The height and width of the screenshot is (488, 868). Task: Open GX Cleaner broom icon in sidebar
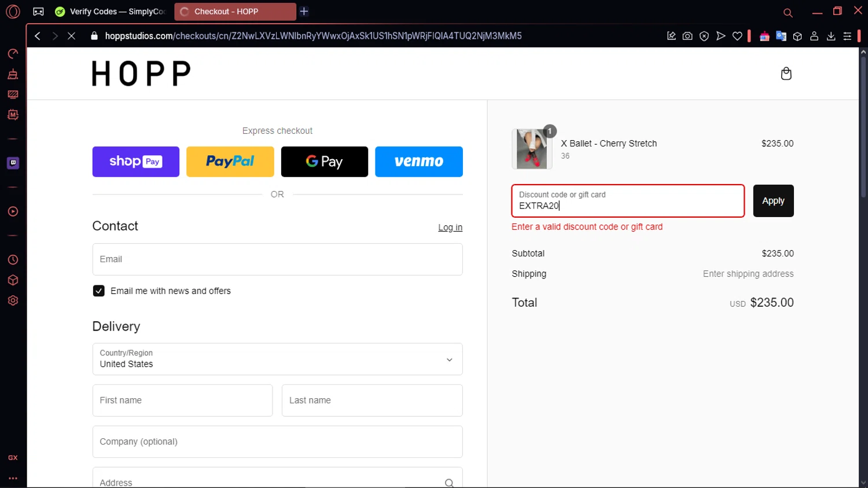pos(13,74)
